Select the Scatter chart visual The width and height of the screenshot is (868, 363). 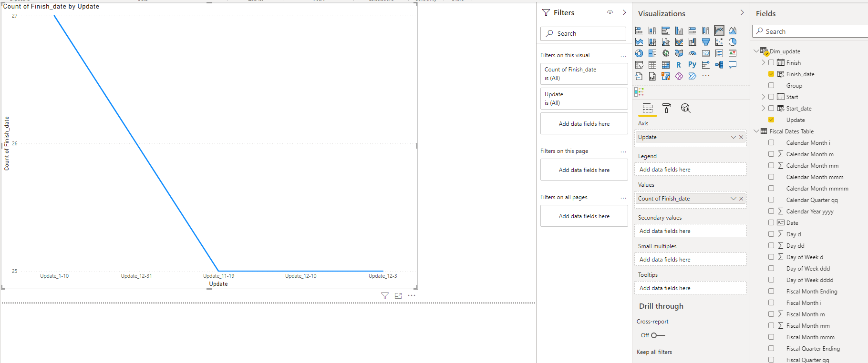[x=719, y=42]
